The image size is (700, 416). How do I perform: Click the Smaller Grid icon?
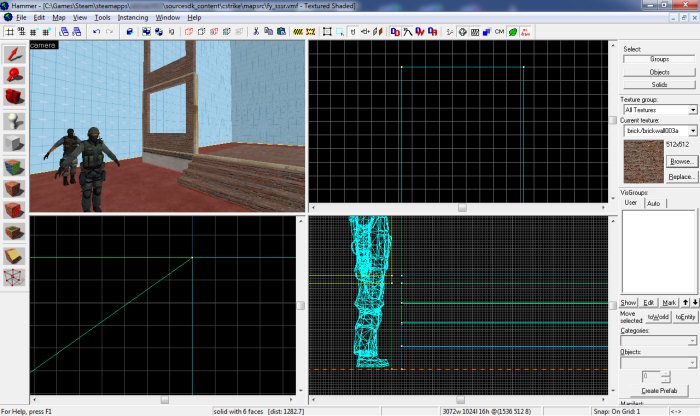click(33, 32)
